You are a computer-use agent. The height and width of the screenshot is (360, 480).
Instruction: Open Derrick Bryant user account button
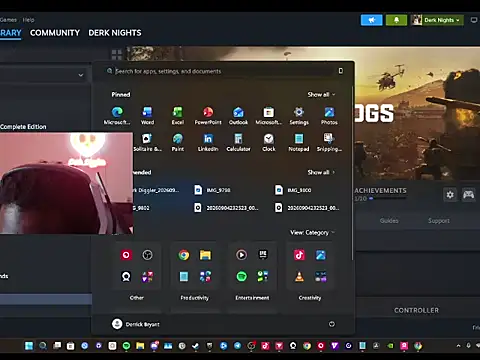[136, 324]
